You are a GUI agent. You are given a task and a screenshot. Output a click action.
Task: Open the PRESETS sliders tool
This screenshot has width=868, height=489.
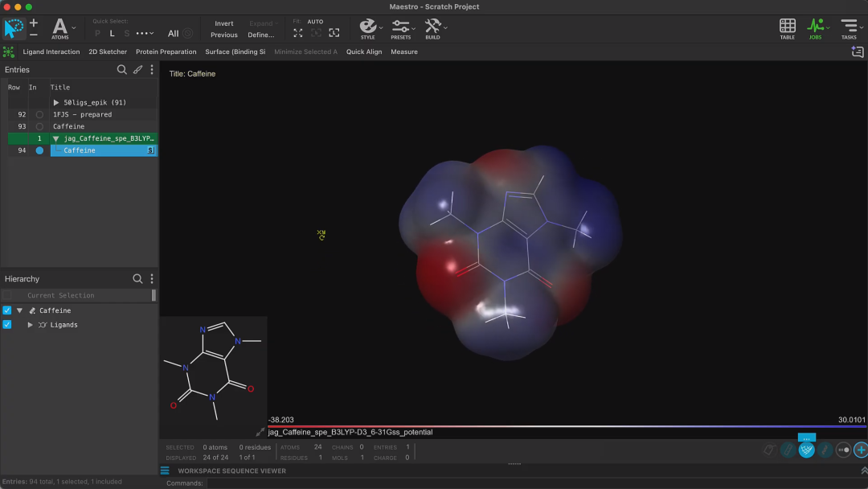tap(400, 29)
